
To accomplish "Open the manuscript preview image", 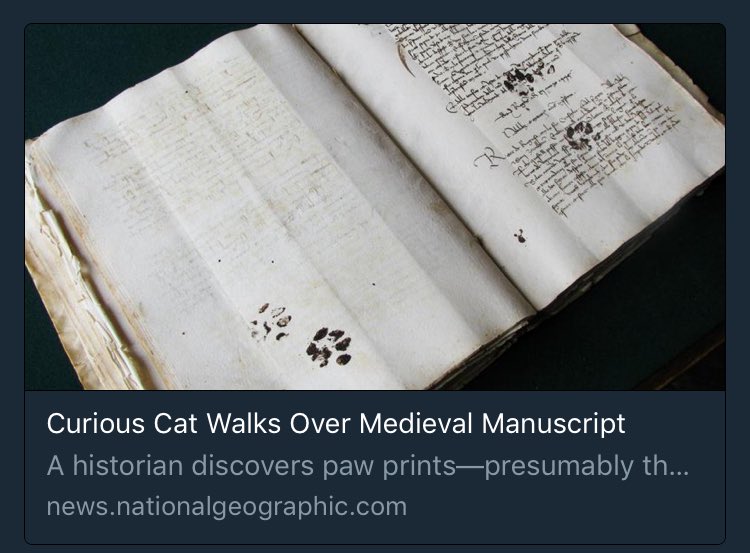I will [x=375, y=207].
